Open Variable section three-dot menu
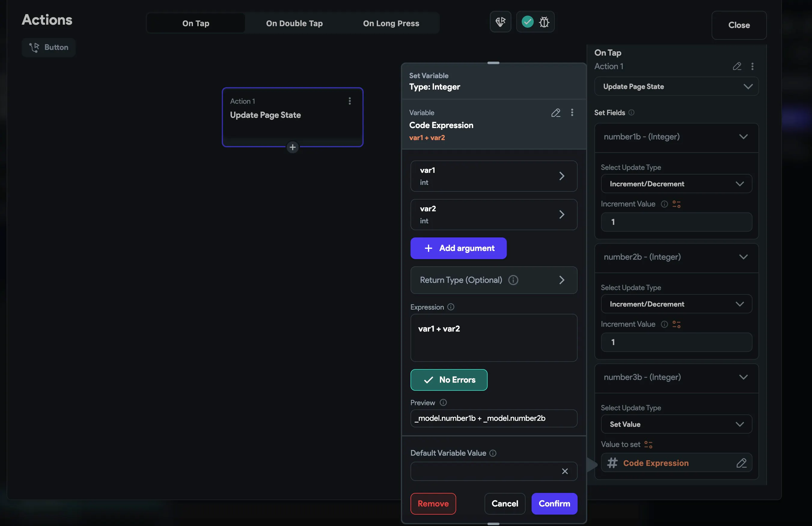Viewport: 812px width, 526px height. click(572, 113)
